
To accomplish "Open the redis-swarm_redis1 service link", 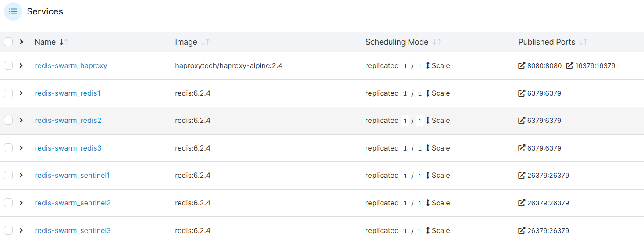I will [68, 93].
